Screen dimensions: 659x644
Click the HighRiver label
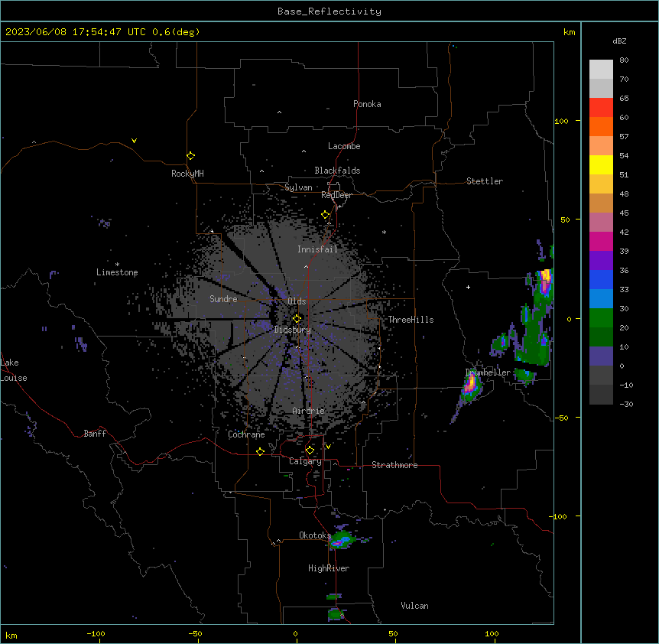(x=329, y=568)
